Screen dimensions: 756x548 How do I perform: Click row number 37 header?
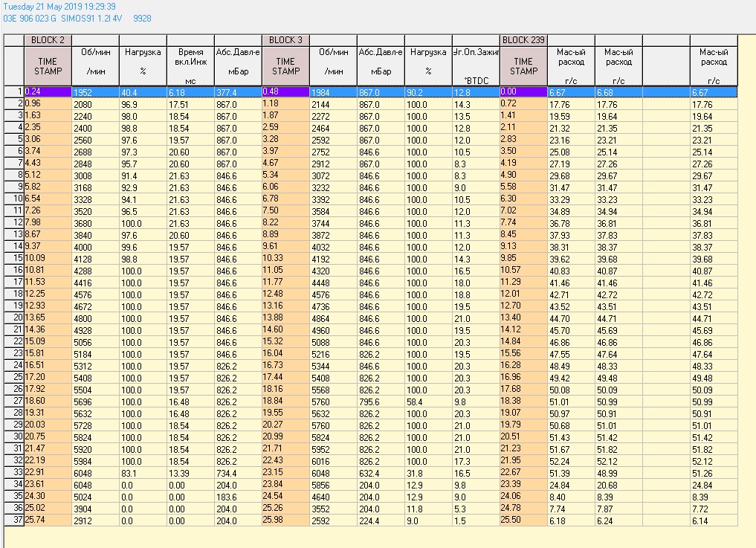(14, 521)
